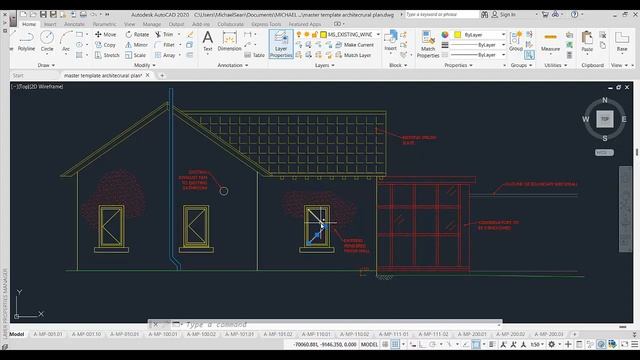Viewport: 640px width, 360px height.
Task: Click the keyword search box
Action: [442, 14]
